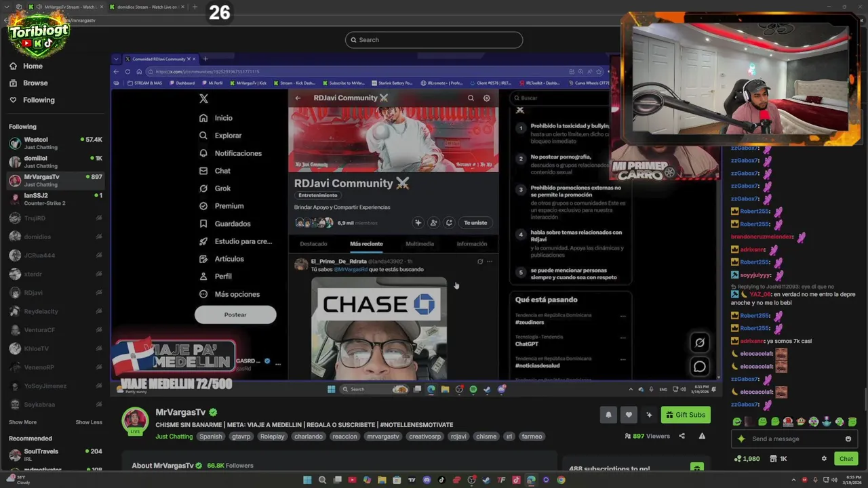The width and height of the screenshot is (868, 488).
Task: Click the gtavrp tag
Action: coord(241,436)
